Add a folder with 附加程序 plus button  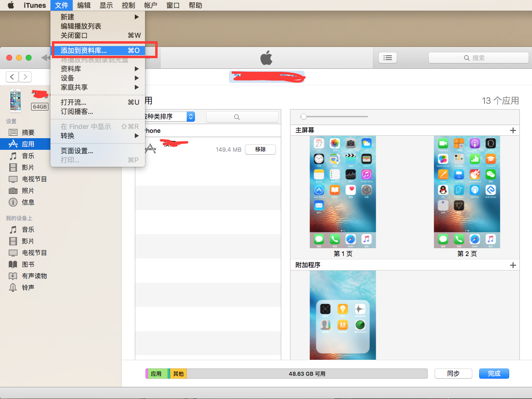tap(513, 265)
